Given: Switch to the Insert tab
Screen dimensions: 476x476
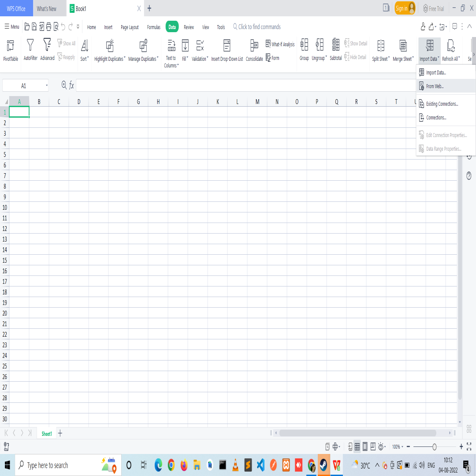Looking at the screenshot, I should pos(108,27).
